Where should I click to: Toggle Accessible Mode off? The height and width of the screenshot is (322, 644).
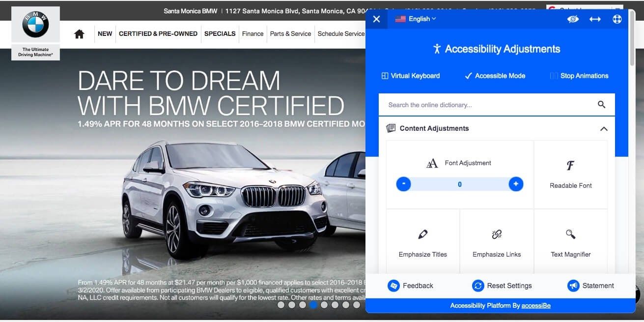[495, 76]
